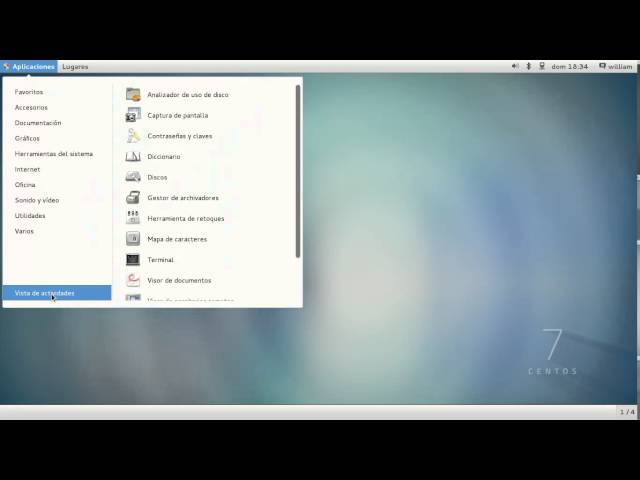Image resolution: width=640 pixels, height=480 pixels.
Task: Click the Herramienta de retoques label
Action: [186, 218]
